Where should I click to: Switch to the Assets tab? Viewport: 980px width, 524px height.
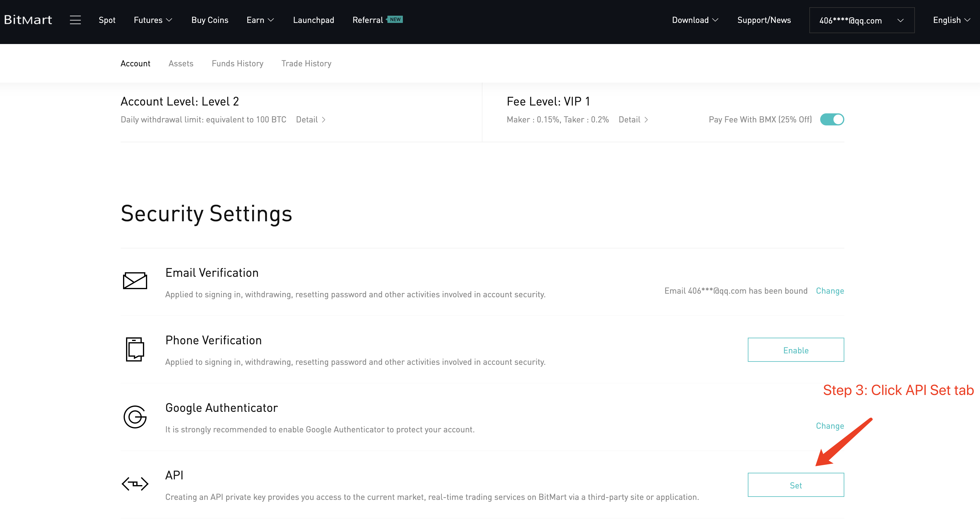181,64
